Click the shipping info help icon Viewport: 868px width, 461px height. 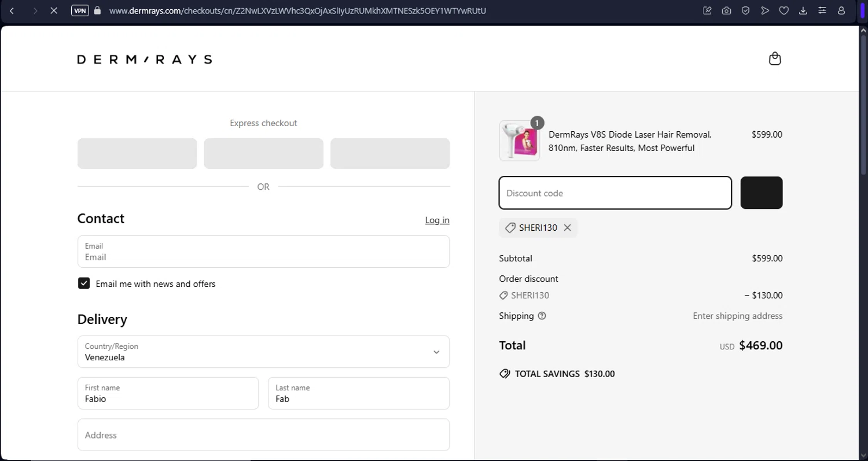(542, 316)
